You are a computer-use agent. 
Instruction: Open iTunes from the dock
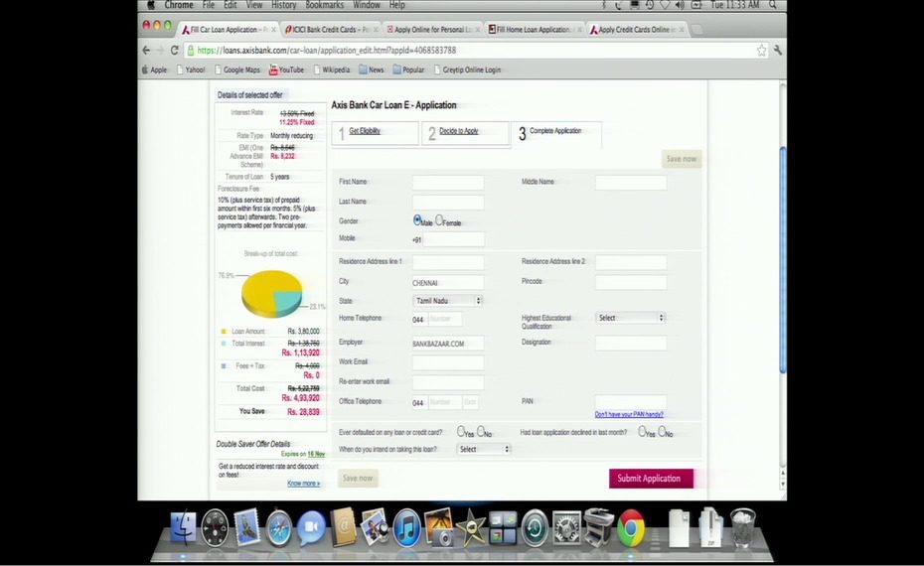tap(406, 527)
